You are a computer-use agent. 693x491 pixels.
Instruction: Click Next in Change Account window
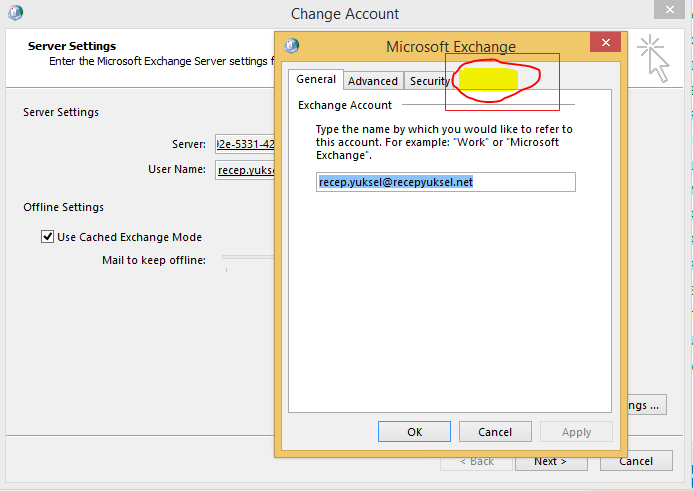(x=551, y=461)
